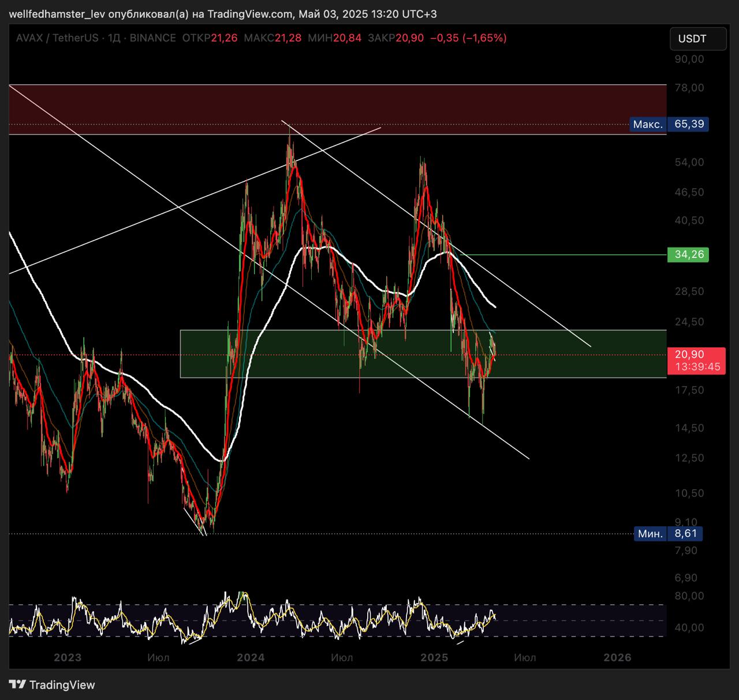Click the 54,00 price axis label
739x700 pixels.
pos(689,162)
